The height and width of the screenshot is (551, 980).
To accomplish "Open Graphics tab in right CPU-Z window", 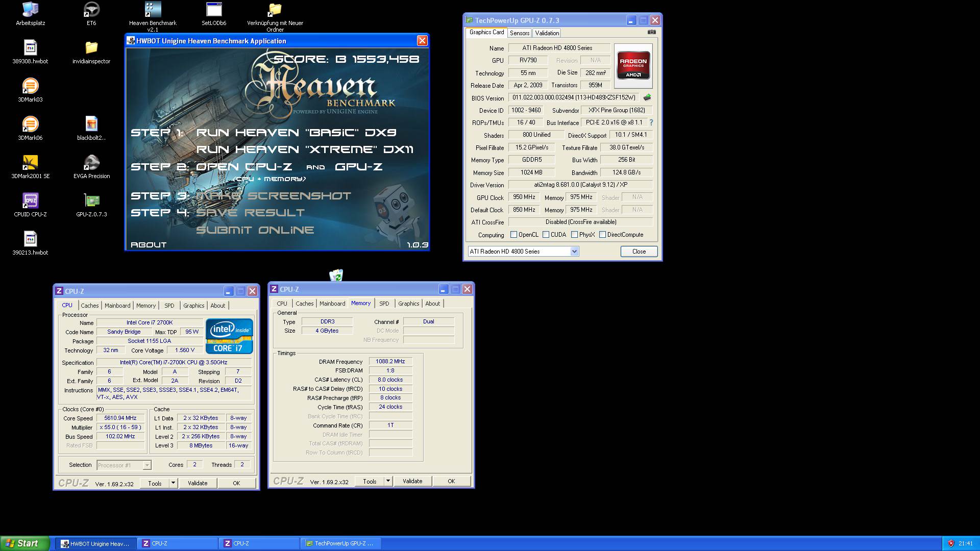I will click(x=409, y=304).
